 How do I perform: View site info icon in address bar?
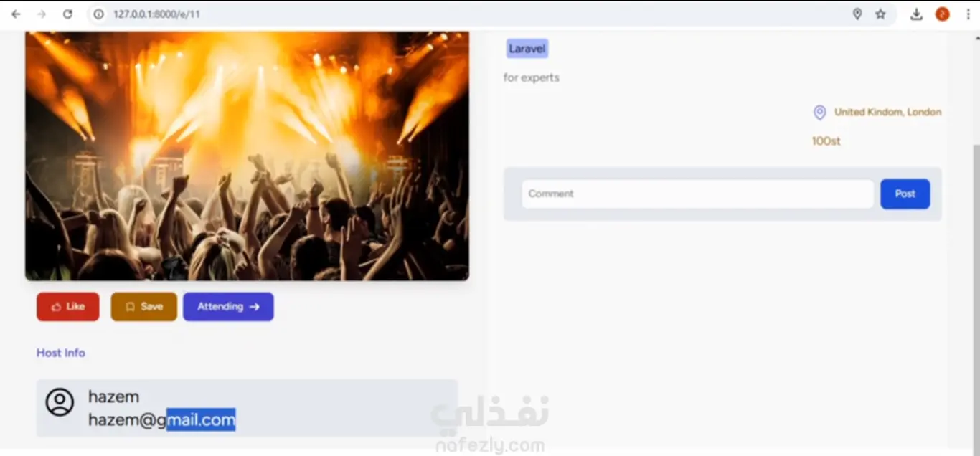click(x=99, y=14)
